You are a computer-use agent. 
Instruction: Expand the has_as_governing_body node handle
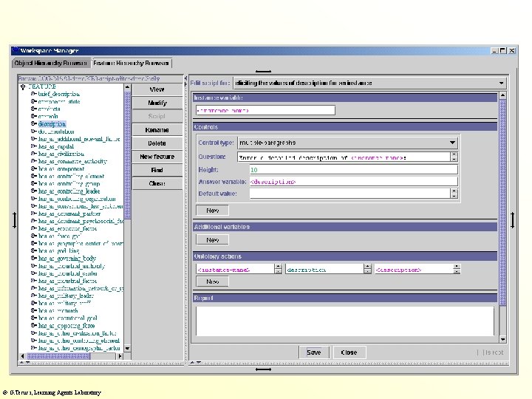[x=33, y=259]
